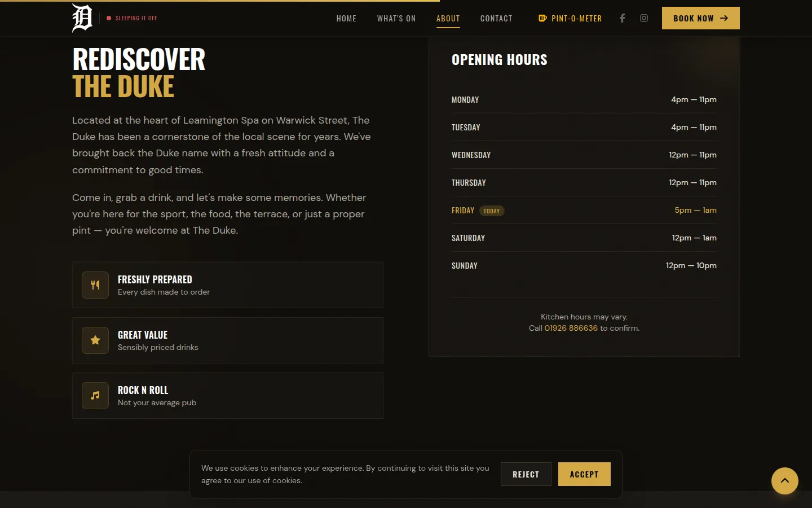Click the scroll-to-top arrow button
Screen dimensions: 812x508
(x=784, y=481)
